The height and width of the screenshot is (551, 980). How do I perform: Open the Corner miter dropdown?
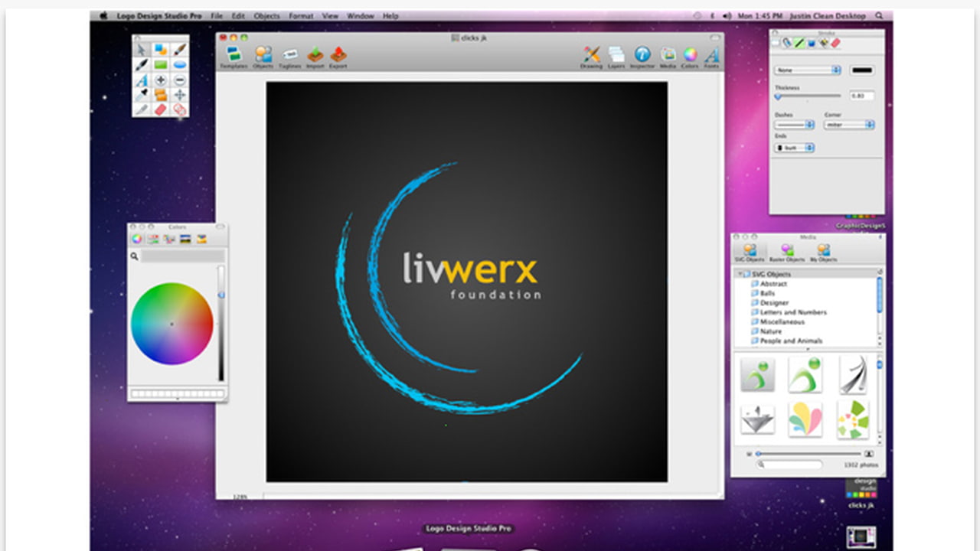point(848,125)
